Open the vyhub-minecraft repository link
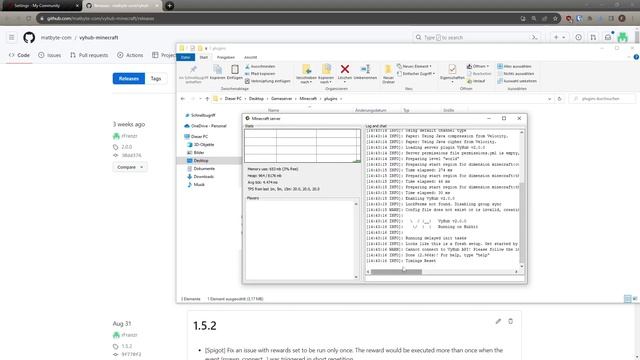The width and height of the screenshot is (640, 360). pyautogui.click(x=99, y=38)
